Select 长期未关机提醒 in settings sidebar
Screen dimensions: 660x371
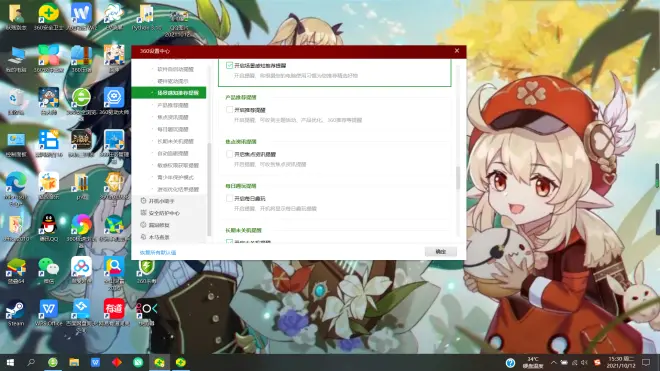176,141
